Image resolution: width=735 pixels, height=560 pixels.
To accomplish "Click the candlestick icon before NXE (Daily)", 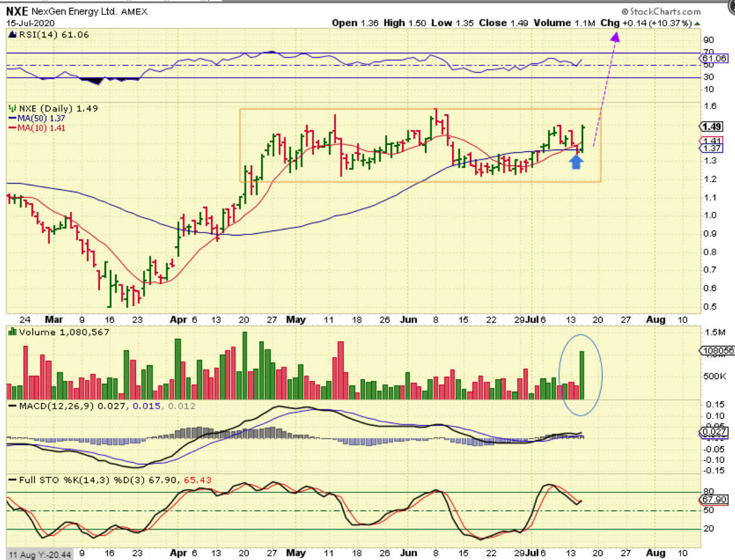I will tap(13, 108).
